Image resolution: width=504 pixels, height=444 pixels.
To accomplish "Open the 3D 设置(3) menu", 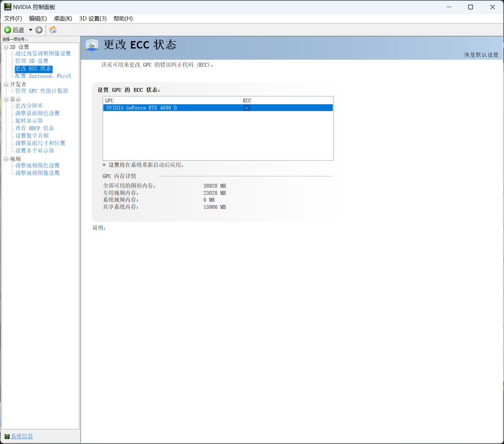I will 93,18.
